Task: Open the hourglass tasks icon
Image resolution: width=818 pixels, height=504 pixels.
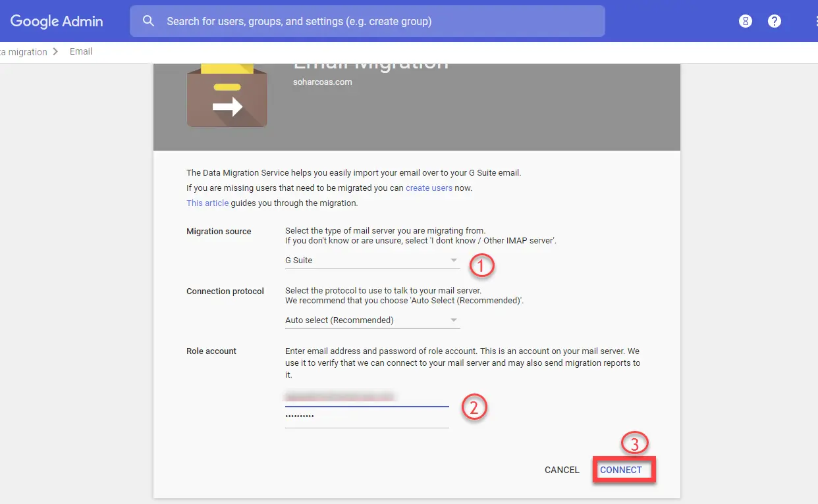Action: [746, 21]
